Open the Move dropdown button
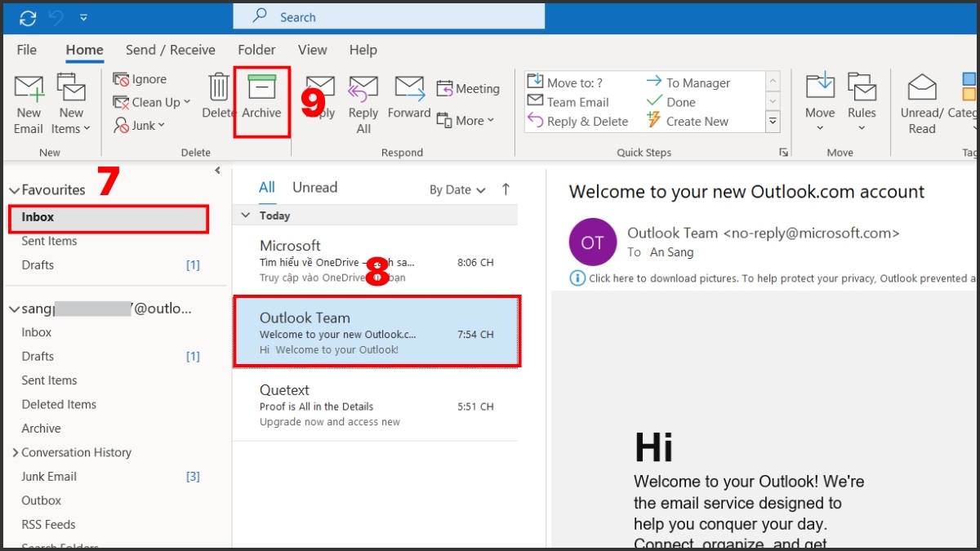This screenshot has width=980, height=551. pos(820,104)
